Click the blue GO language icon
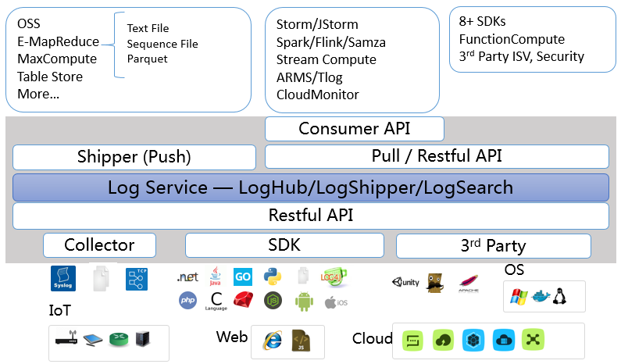Screen dimensions: 621x364 pyautogui.click(x=243, y=277)
